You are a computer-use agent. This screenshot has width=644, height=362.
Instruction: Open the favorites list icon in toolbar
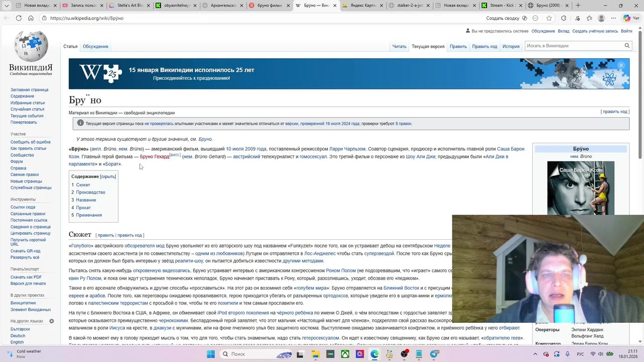click(589, 18)
